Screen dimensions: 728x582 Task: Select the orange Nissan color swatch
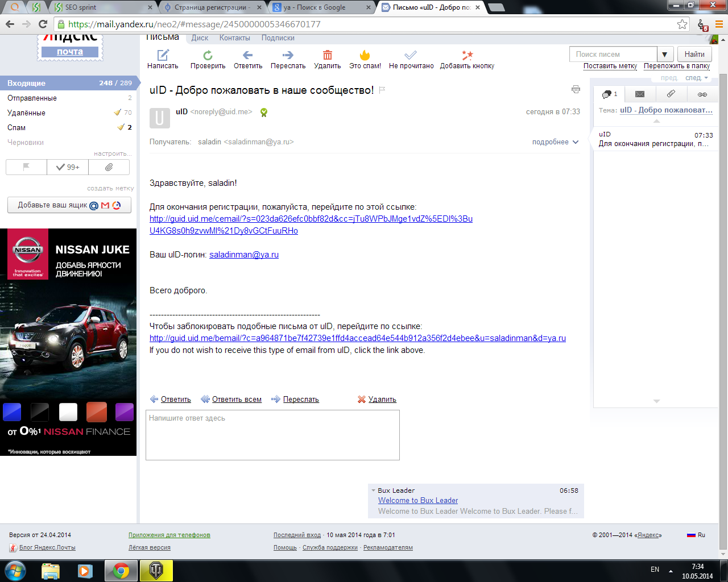click(96, 412)
